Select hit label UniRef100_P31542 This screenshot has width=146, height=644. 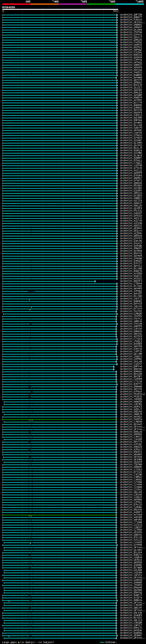pos(131,42)
